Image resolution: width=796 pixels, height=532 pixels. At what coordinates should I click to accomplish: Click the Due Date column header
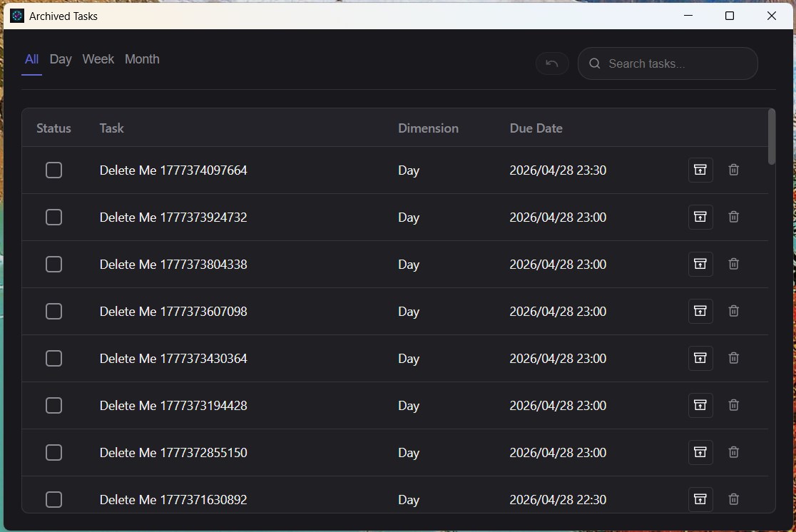point(536,128)
